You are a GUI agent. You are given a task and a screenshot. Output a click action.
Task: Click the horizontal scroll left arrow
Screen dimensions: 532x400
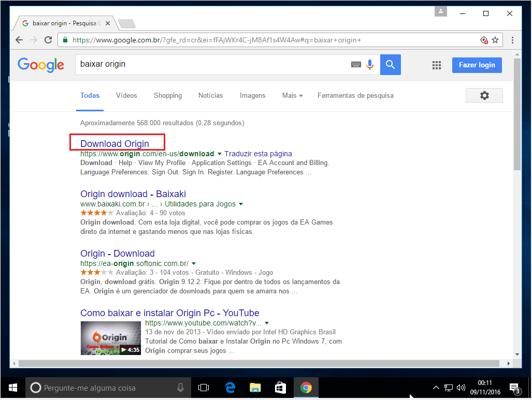click(x=14, y=363)
